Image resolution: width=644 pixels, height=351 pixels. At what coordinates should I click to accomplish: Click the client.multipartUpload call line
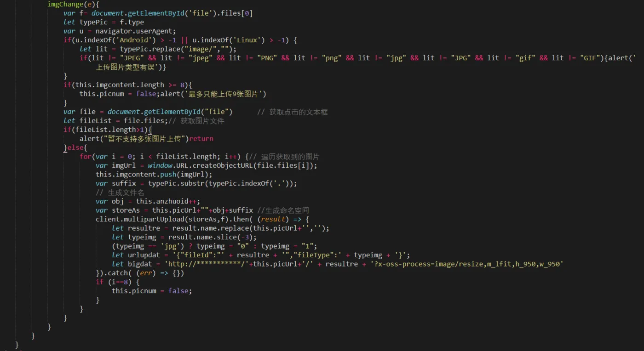click(x=202, y=219)
